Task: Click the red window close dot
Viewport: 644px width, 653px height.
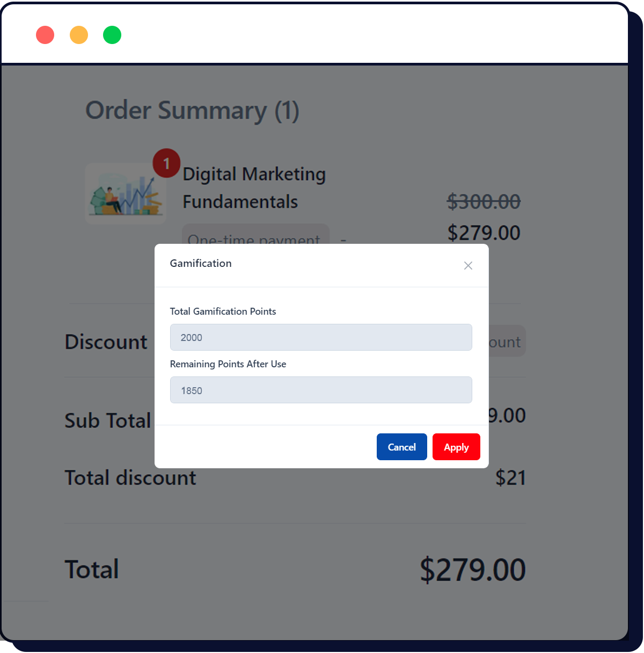Action: 45,35
